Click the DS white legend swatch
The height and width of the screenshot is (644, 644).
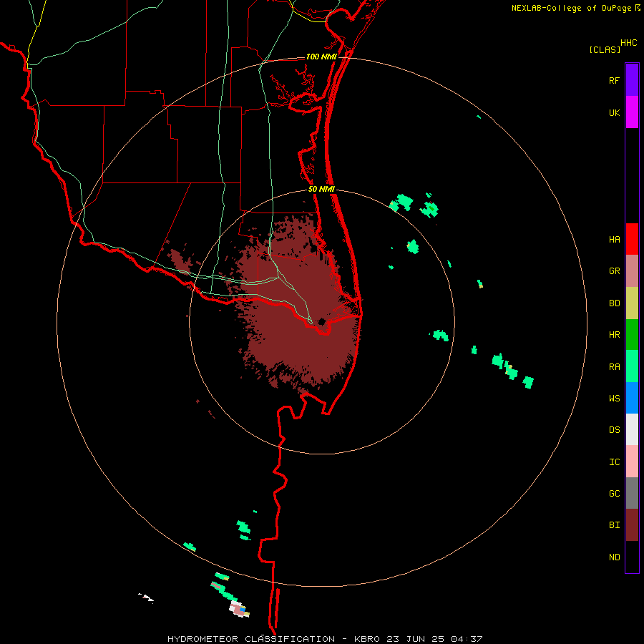(x=632, y=429)
